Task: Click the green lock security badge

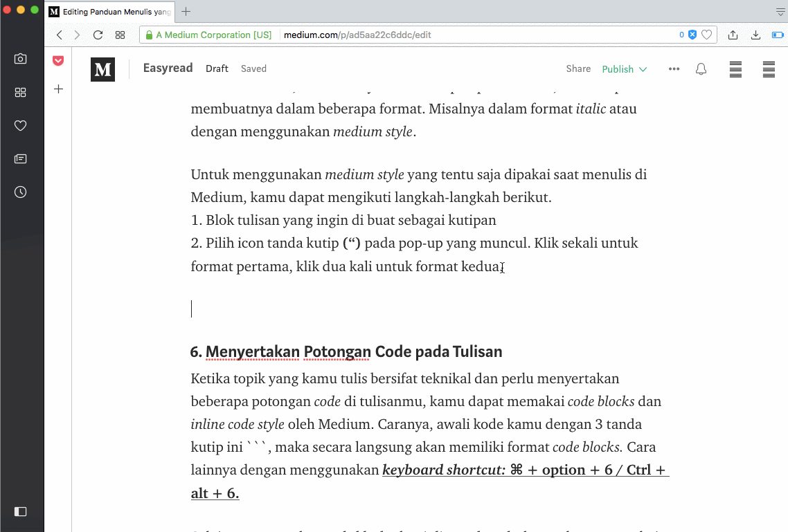Action: tap(149, 35)
